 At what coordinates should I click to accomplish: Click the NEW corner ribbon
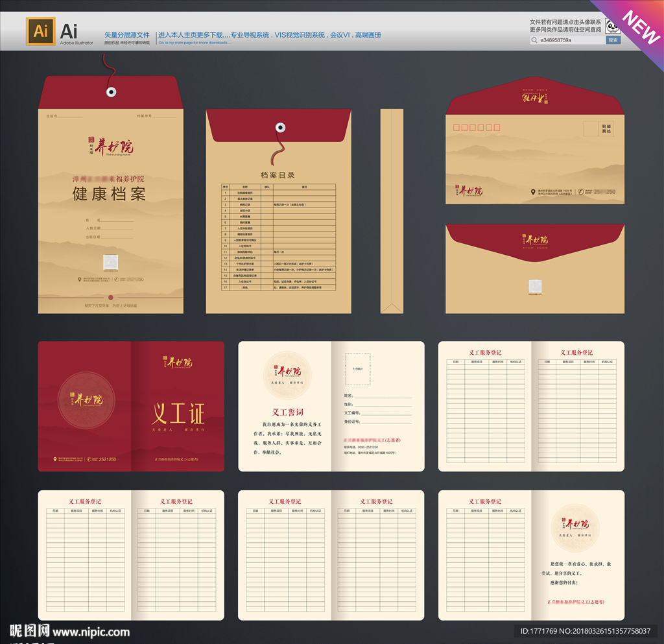[641, 27]
